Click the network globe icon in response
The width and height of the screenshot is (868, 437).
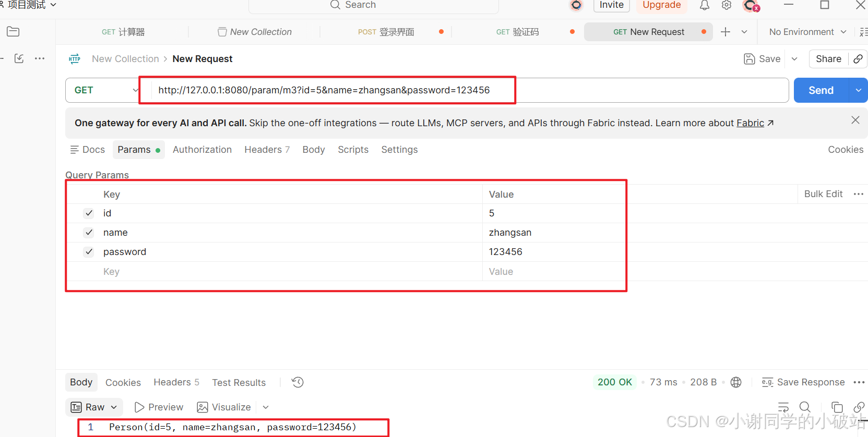click(x=736, y=382)
